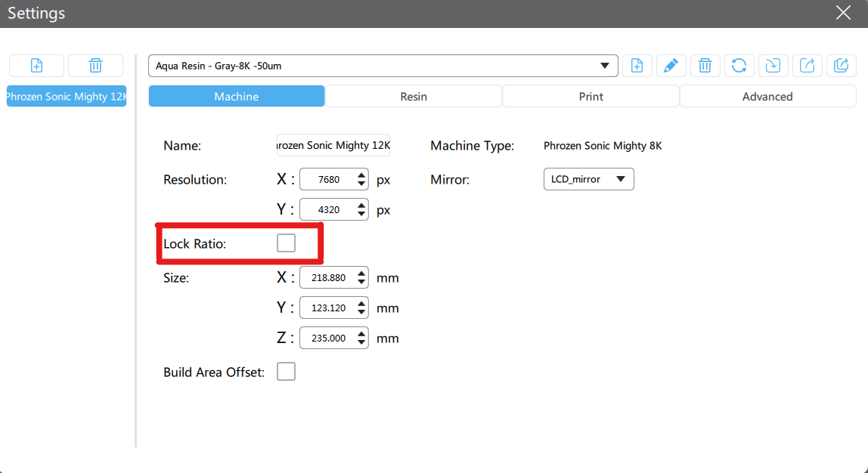Decrease the Size Z value by one step
The image size is (868, 473).
[361, 343]
